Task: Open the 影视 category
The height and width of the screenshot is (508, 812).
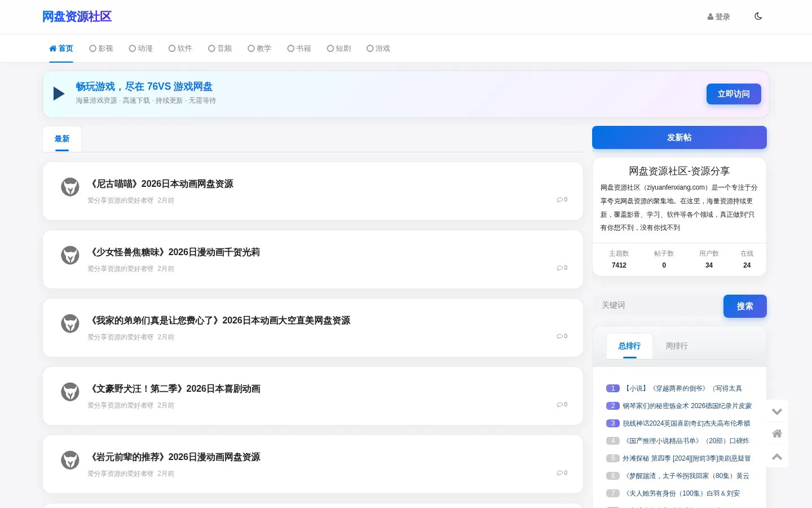Action: point(101,49)
